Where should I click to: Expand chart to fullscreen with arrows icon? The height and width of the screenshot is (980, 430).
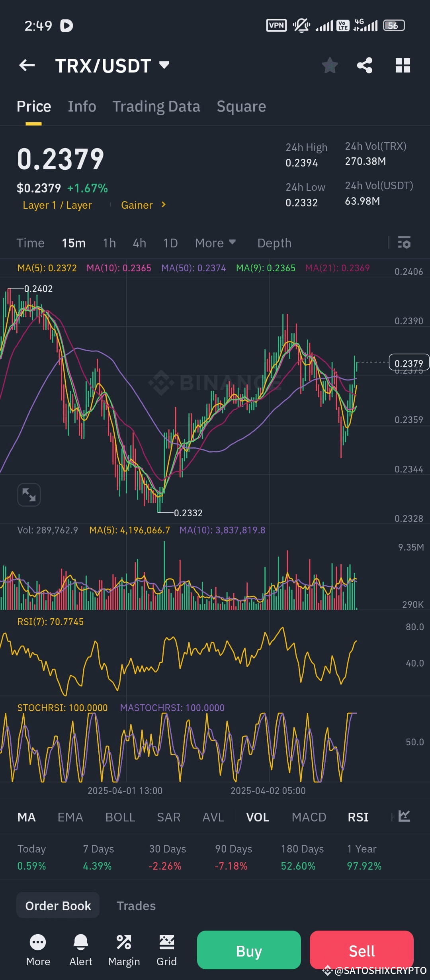tap(29, 495)
